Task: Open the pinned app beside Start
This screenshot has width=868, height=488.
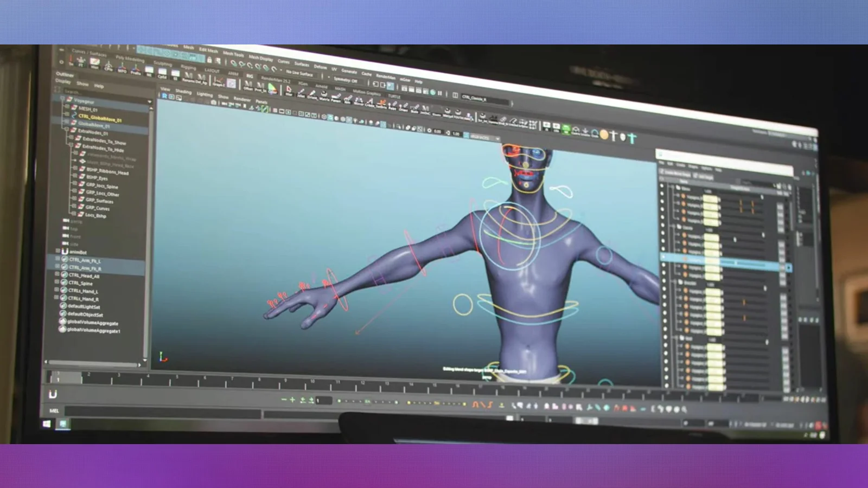Action: pos(63,424)
